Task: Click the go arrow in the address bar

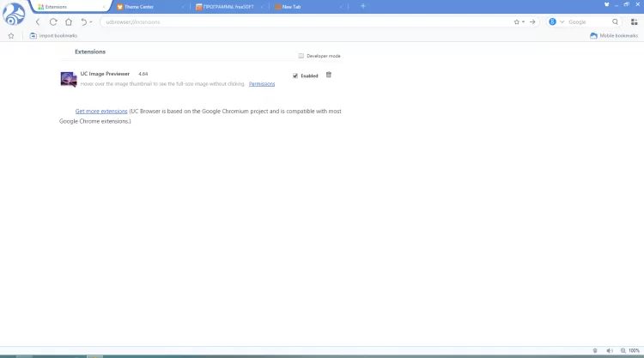Action: (532, 22)
